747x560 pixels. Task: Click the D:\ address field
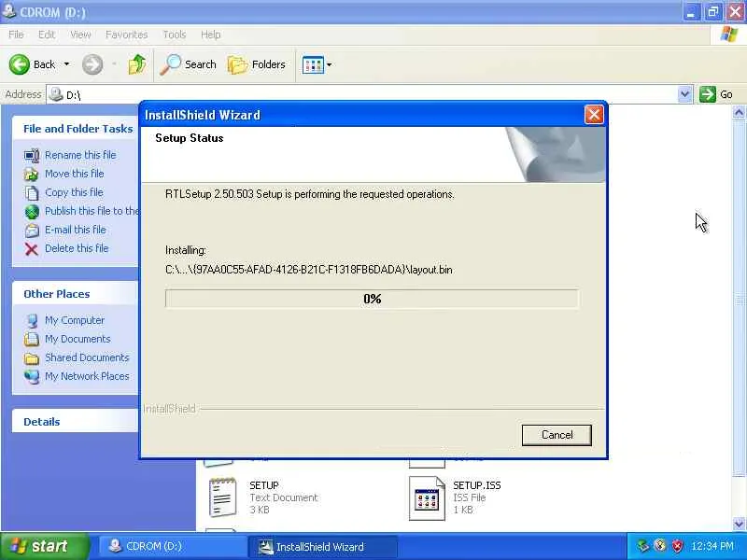(x=362, y=95)
